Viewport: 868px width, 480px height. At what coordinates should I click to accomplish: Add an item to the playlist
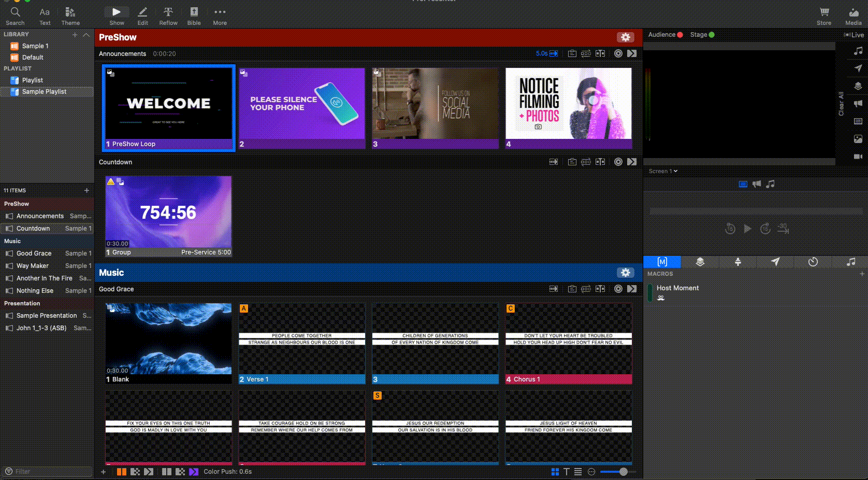86,191
